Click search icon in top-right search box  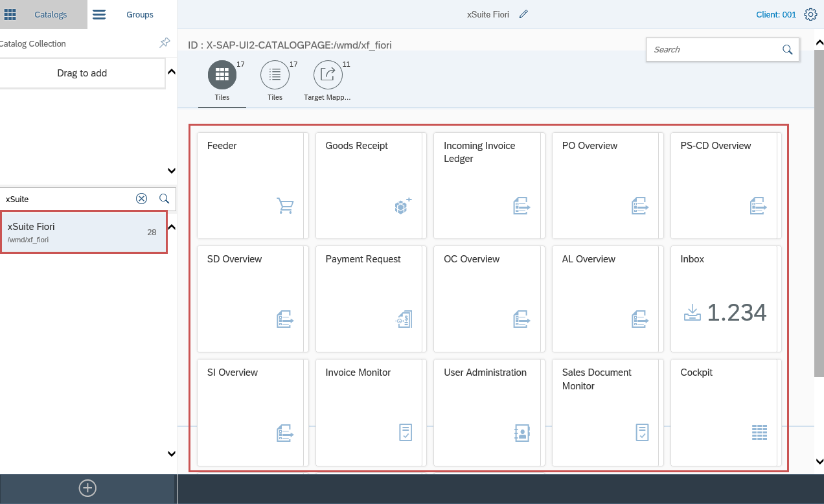point(787,50)
